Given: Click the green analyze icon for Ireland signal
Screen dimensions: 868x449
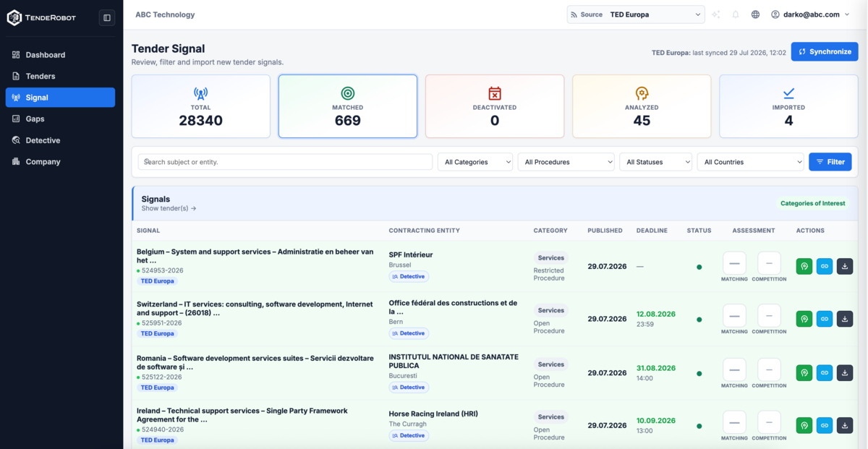Looking at the screenshot, I should point(804,426).
